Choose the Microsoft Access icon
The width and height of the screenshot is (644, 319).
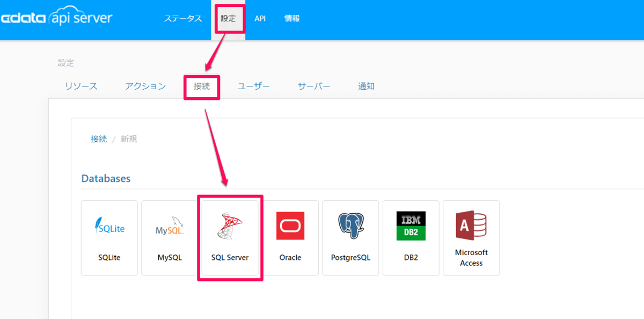pos(471,226)
